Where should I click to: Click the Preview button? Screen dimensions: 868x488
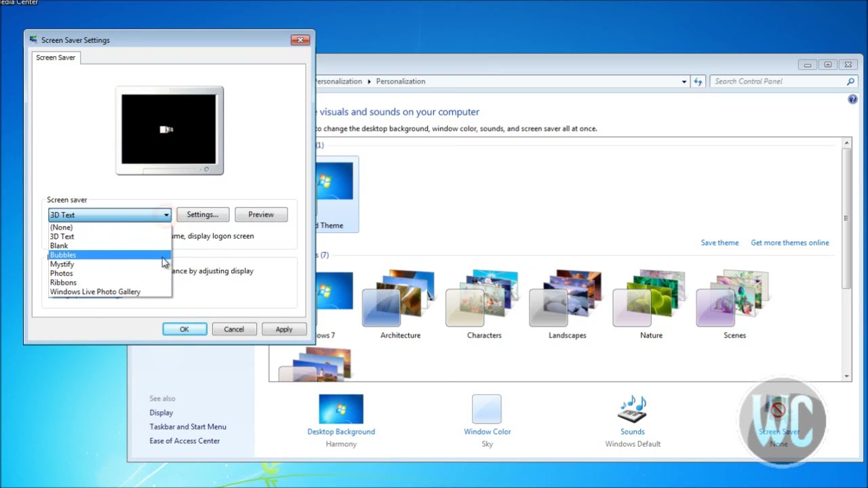click(261, 215)
